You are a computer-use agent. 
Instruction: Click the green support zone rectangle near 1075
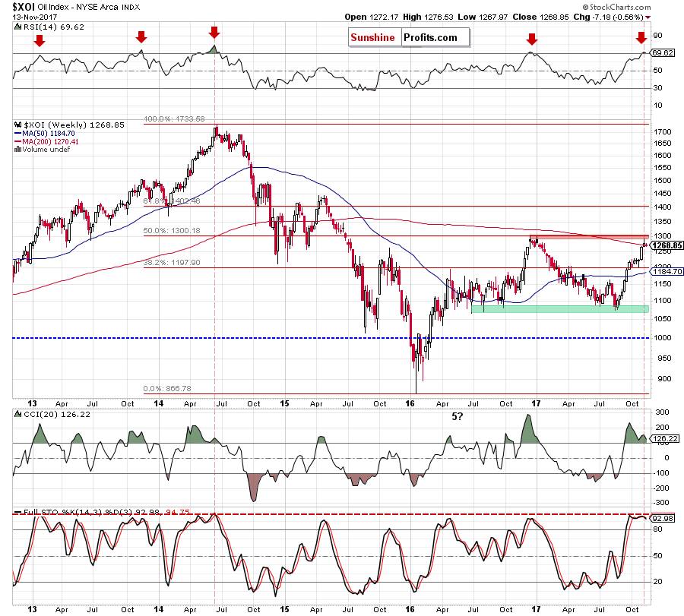coord(560,308)
